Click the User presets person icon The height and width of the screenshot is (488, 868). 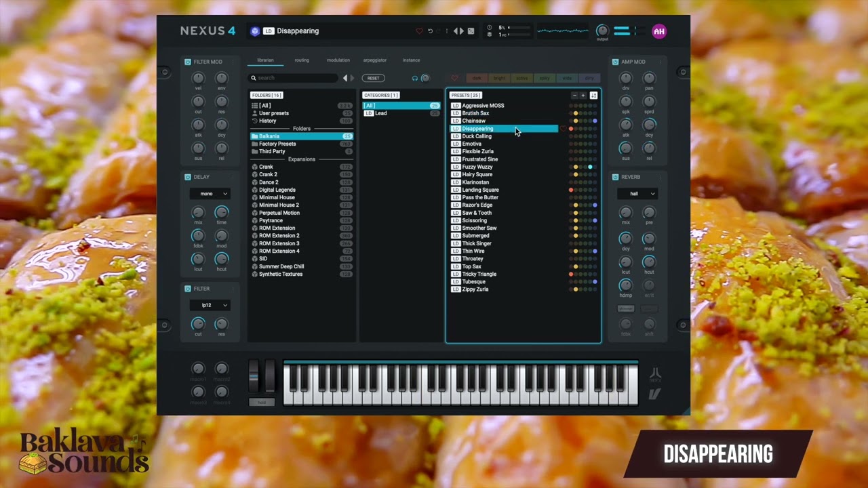pos(254,113)
